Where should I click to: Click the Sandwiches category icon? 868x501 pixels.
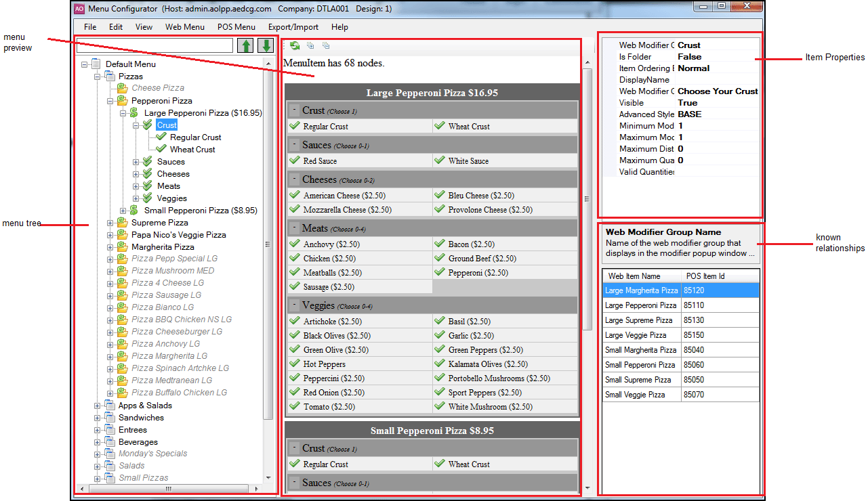pos(109,418)
